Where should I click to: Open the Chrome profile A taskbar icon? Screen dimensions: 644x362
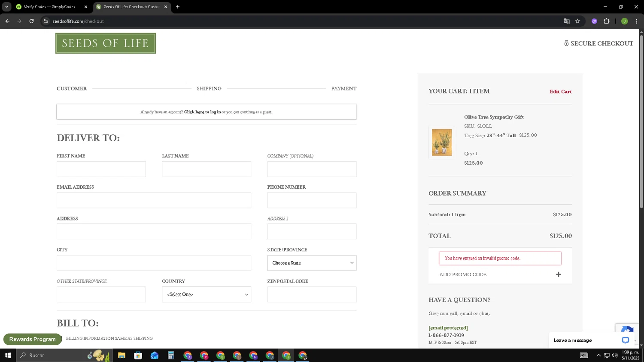pyautogui.click(x=188, y=355)
